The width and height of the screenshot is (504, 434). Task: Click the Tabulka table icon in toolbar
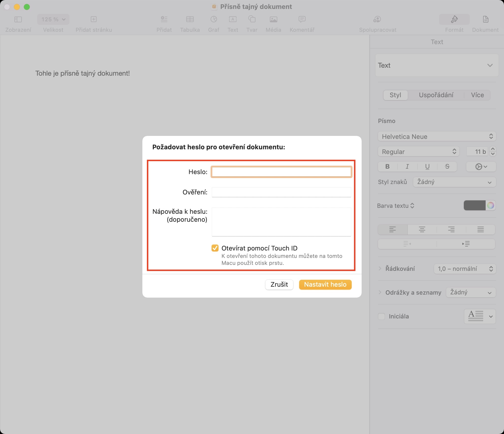click(x=190, y=19)
